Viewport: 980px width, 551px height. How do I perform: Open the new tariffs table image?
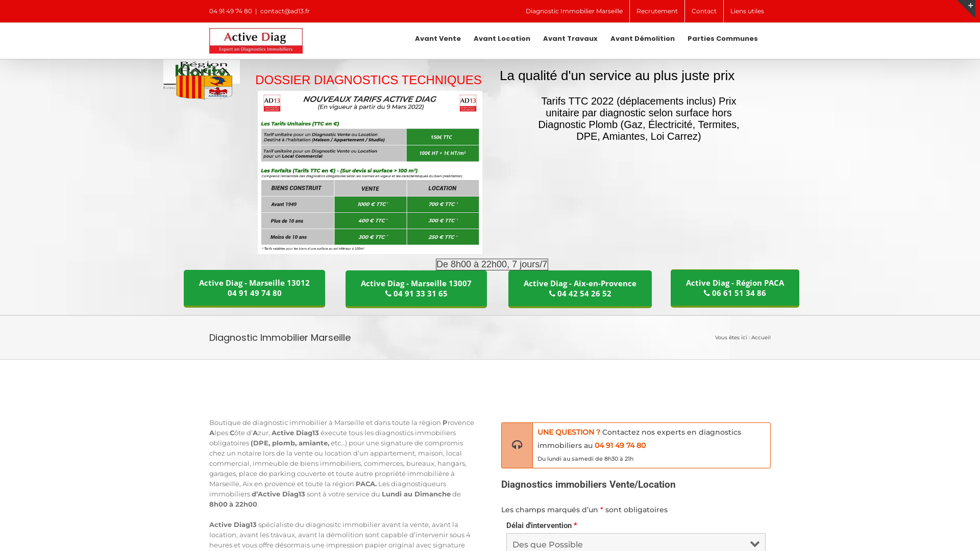pyautogui.click(x=370, y=172)
